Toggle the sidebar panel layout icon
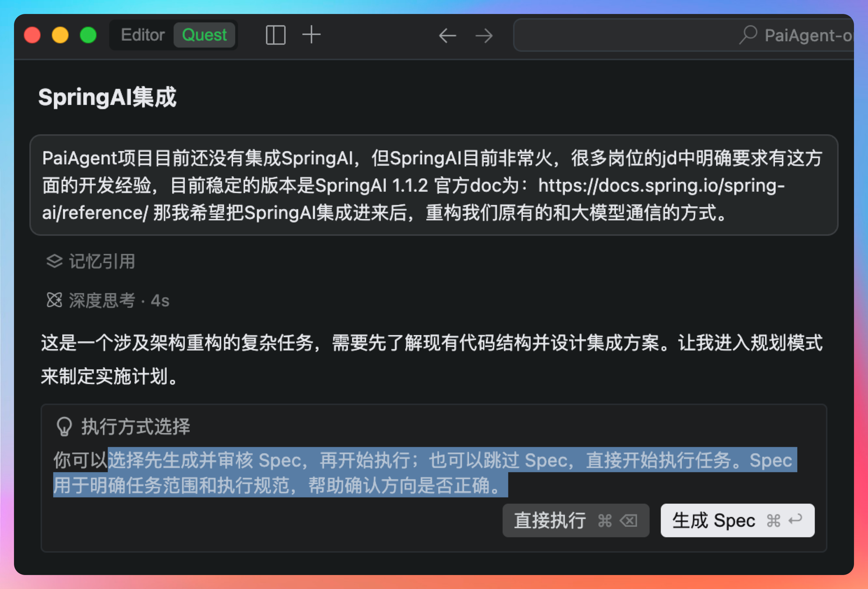The image size is (868, 589). point(276,35)
